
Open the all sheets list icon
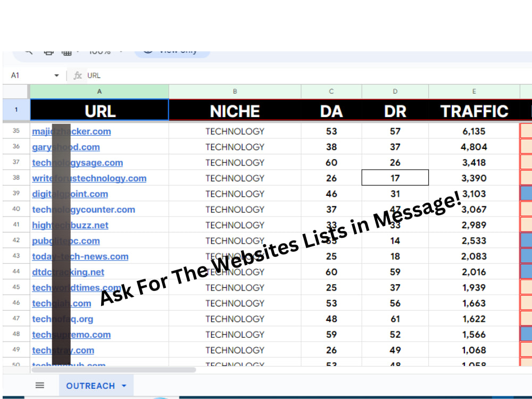(40, 385)
